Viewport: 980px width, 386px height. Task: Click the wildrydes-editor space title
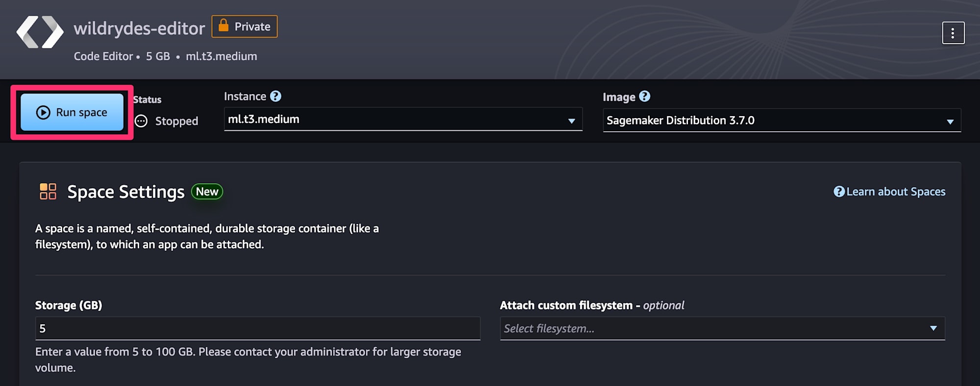point(139,28)
